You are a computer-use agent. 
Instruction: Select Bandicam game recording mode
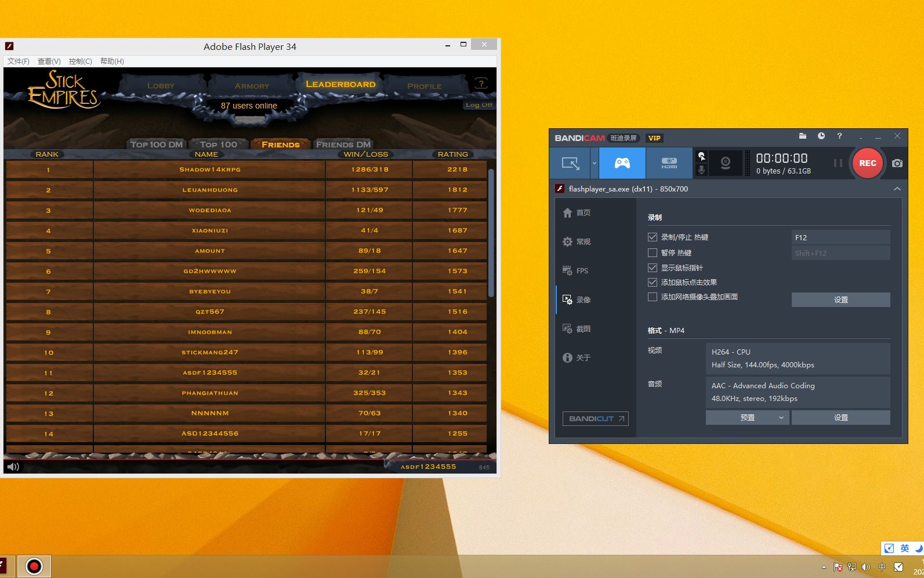click(622, 163)
